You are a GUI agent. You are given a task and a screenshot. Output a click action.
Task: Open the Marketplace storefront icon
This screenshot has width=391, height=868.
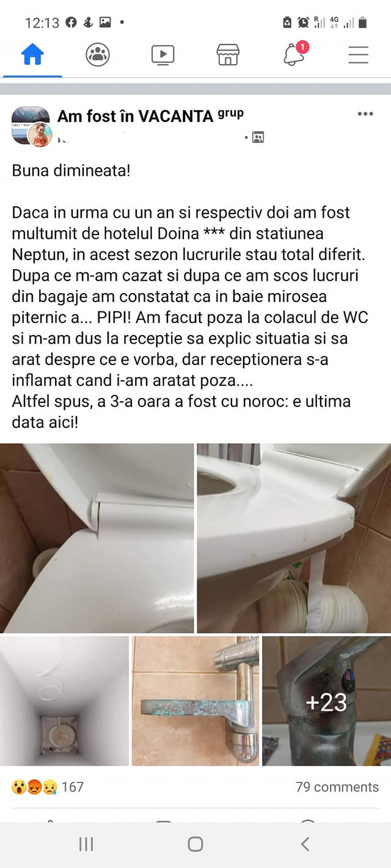click(x=228, y=55)
